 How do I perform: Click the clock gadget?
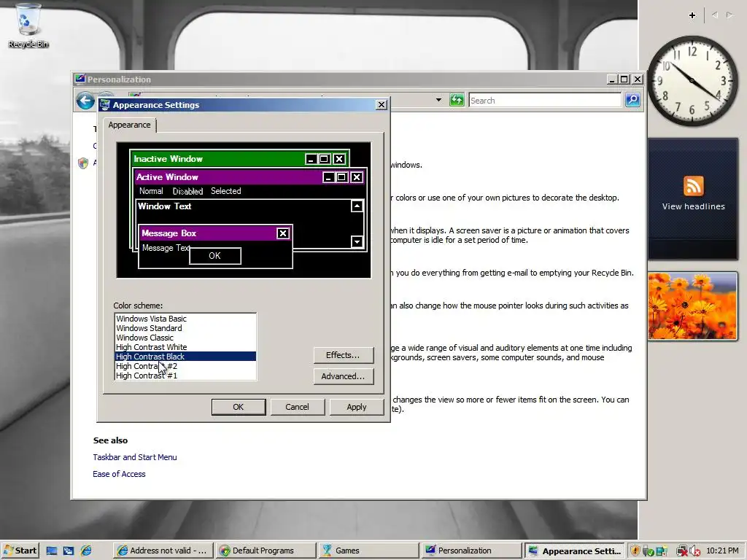tap(692, 80)
